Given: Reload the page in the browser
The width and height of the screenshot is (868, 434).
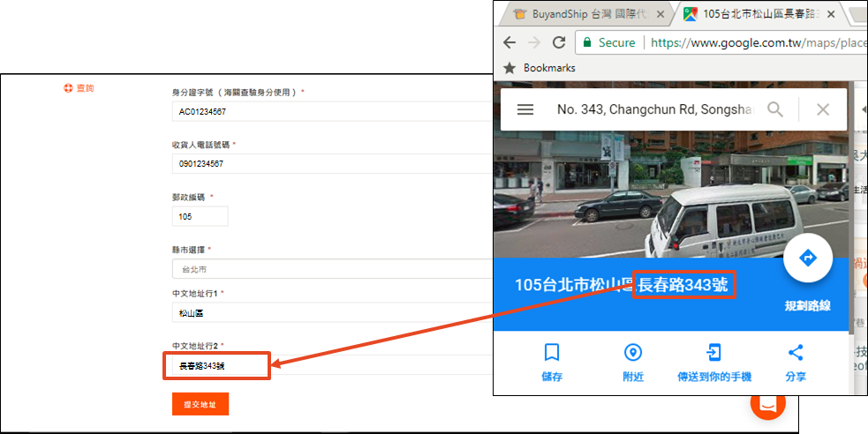Looking at the screenshot, I should tap(559, 42).
